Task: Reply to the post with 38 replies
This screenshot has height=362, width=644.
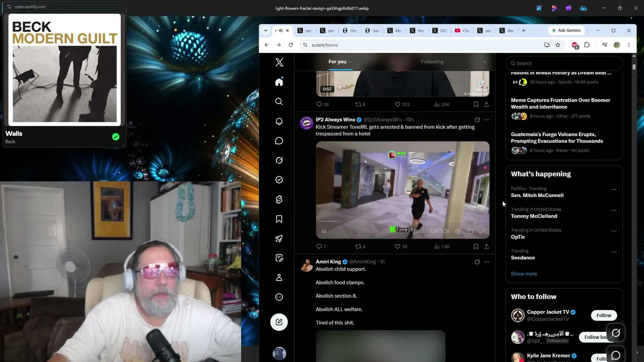Action: [322, 105]
